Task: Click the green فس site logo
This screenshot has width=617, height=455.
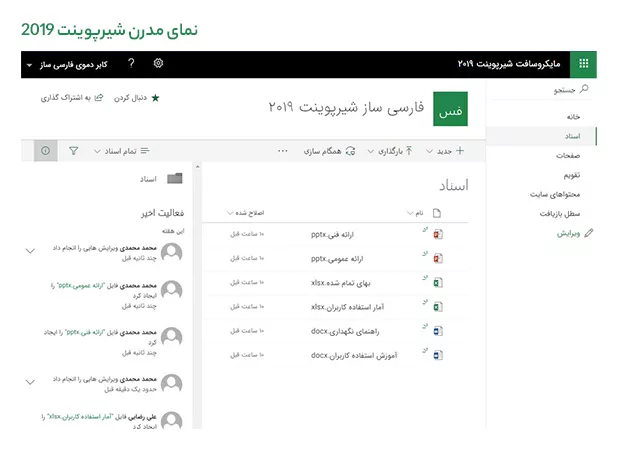Action: pos(451,109)
